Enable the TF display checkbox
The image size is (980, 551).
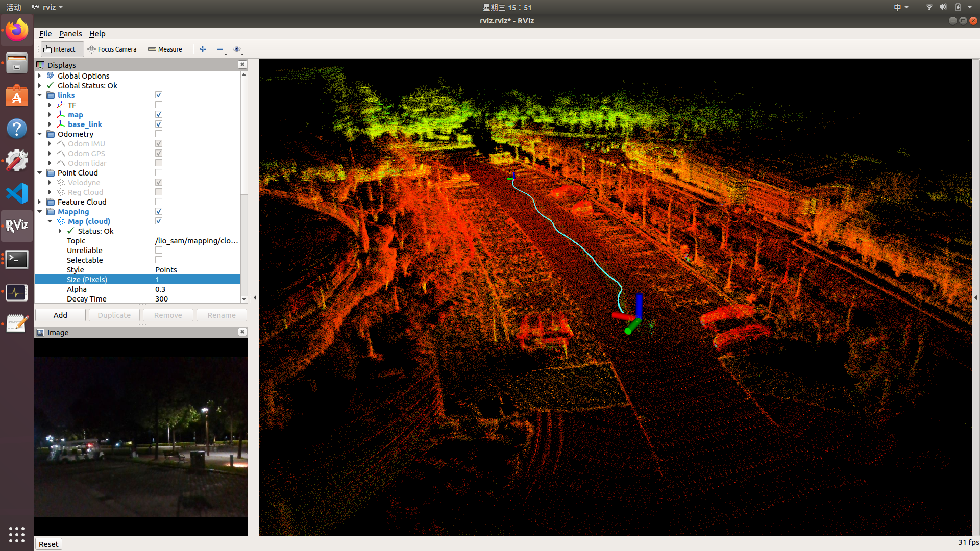[159, 105]
